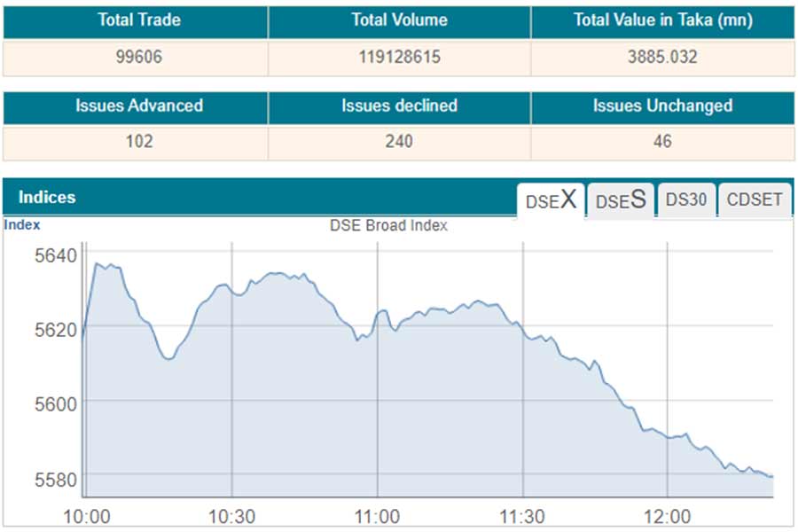This screenshot has height=532, width=798.
Task: Switch to the DSEX index tab
Action: (551, 200)
